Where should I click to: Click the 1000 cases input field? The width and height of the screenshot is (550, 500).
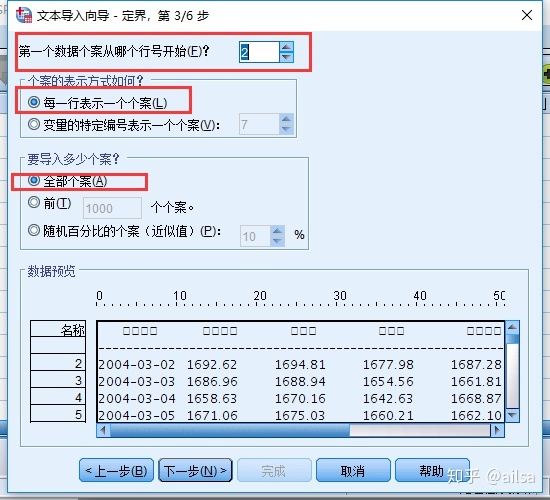[112, 208]
